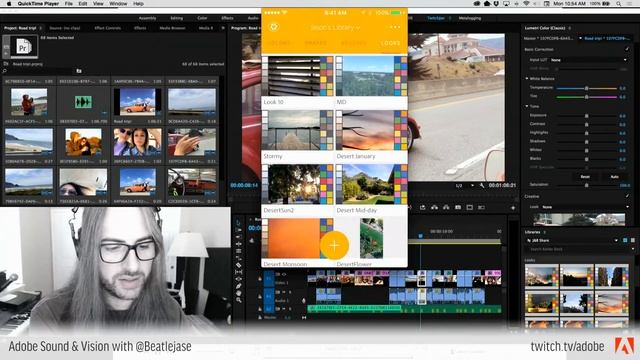
Task: Click new bin folder icon in Project panel
Action: pos(79,71)
